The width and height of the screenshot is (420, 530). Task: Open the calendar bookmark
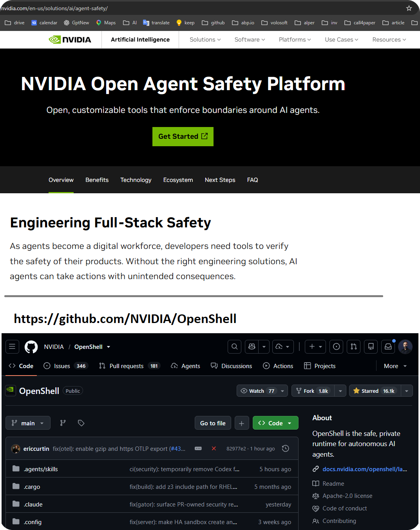(44, 23)
